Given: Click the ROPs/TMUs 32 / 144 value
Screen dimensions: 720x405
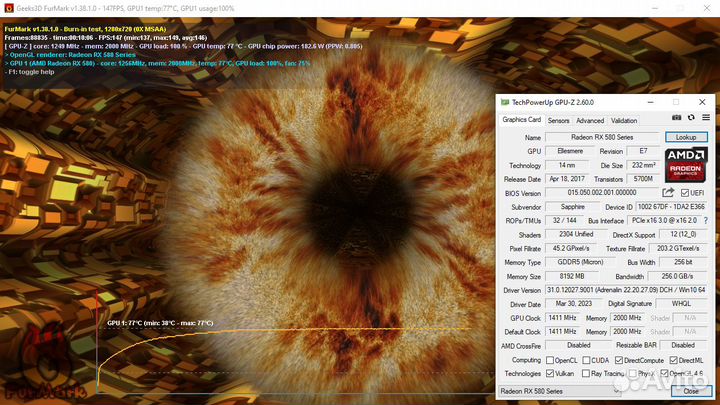Looking at the screenshot, I should (x=564, y=221).
